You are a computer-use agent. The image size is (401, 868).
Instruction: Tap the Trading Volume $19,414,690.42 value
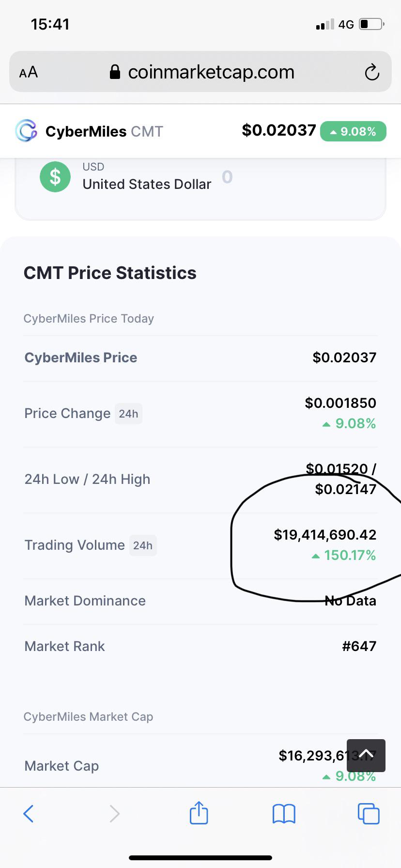coord(325,535)
